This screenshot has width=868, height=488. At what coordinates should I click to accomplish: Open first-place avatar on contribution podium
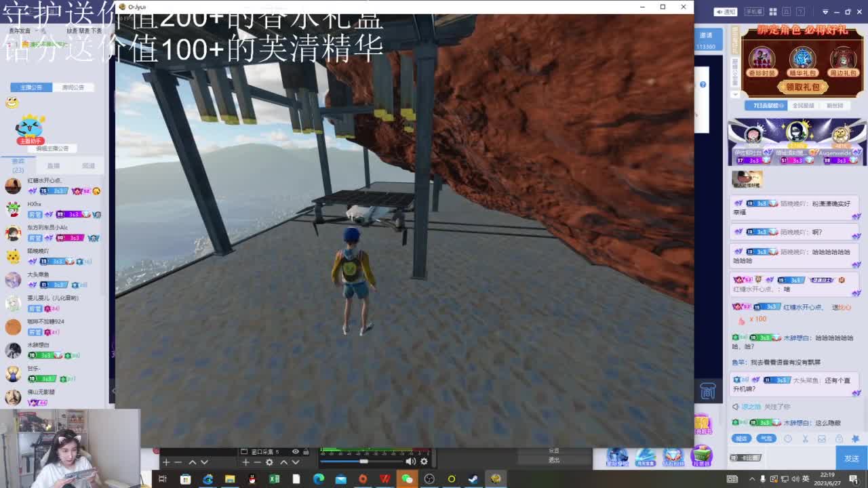[797, 131]
